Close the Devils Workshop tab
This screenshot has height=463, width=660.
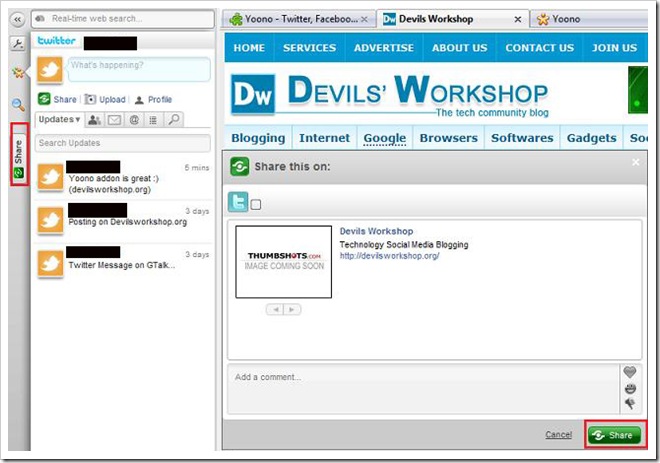click(518, 19)
